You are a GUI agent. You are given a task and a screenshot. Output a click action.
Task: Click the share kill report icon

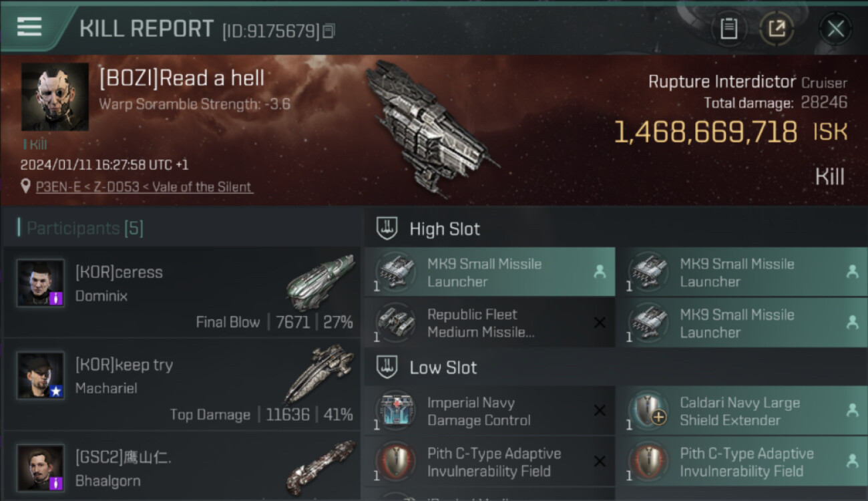point(777,29)
